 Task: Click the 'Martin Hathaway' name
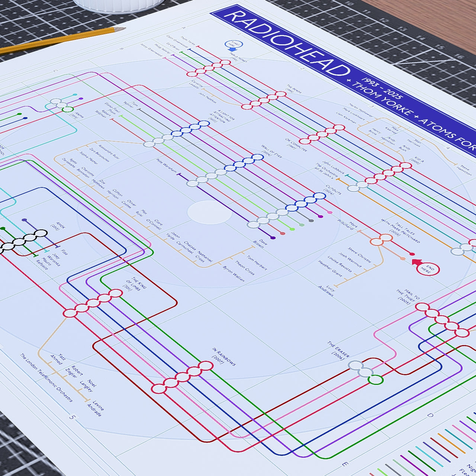[x=361, y=110]
